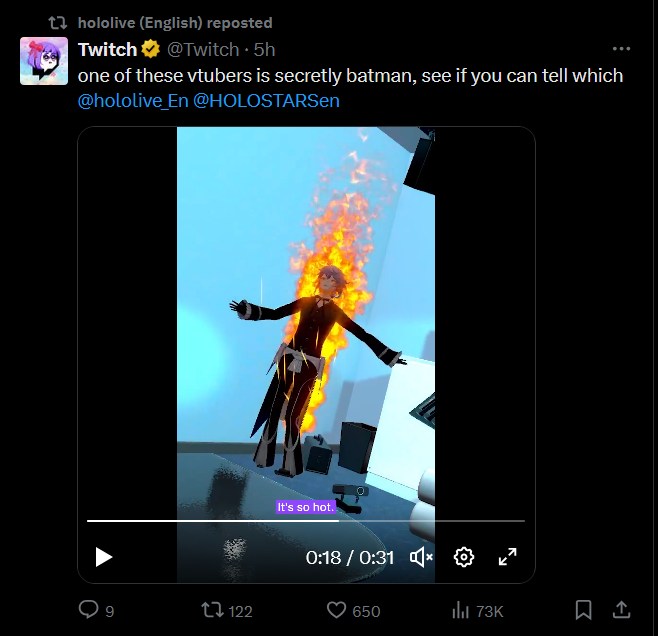Share the tweet
The height and width of the screenshot is (636, 658).
621,610
